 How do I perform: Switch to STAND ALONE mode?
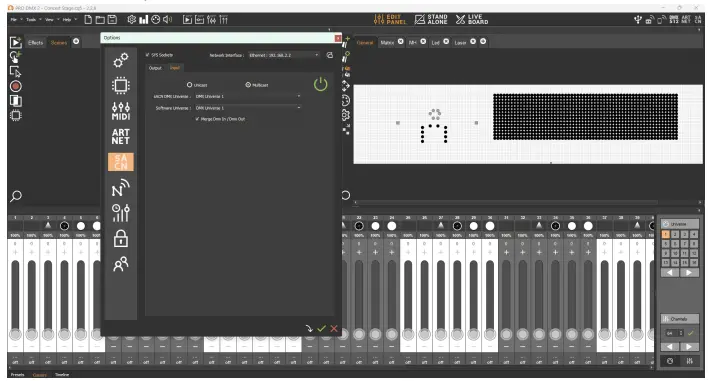[431, 19]
